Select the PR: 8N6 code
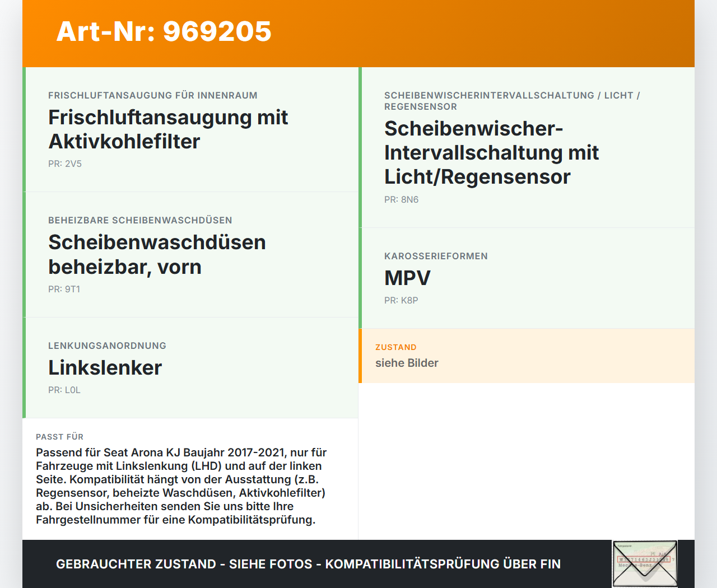Image resolution: width=717 pixels, height=588 pixels. [401, 199]
